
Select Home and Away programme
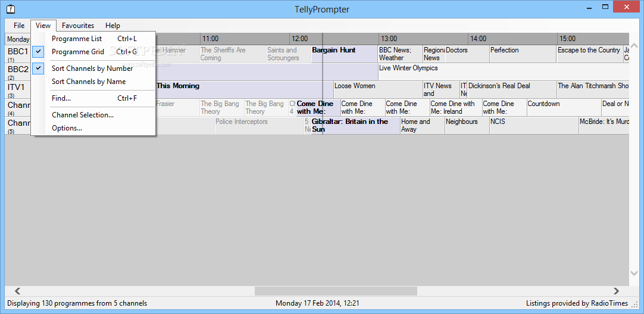coord(422,125)
